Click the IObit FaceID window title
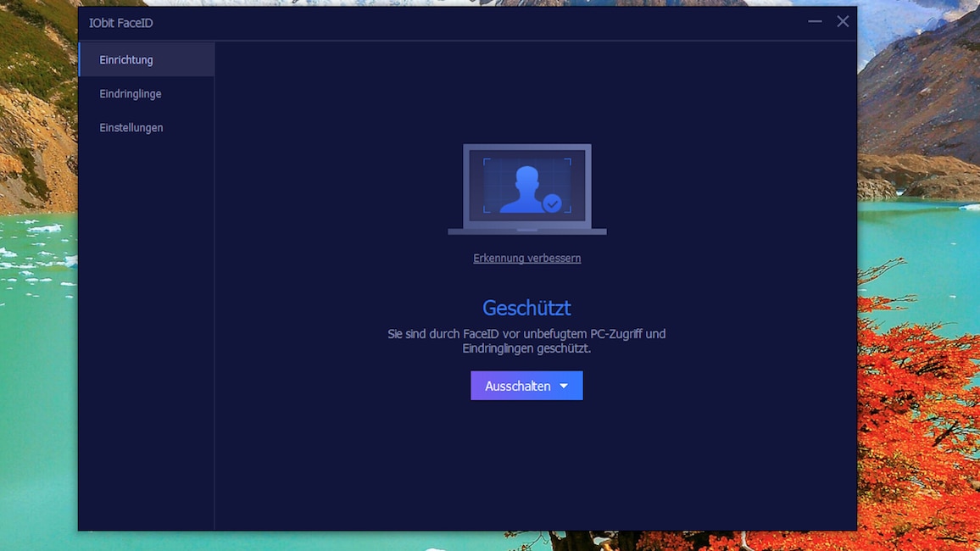 coord(120,23)
